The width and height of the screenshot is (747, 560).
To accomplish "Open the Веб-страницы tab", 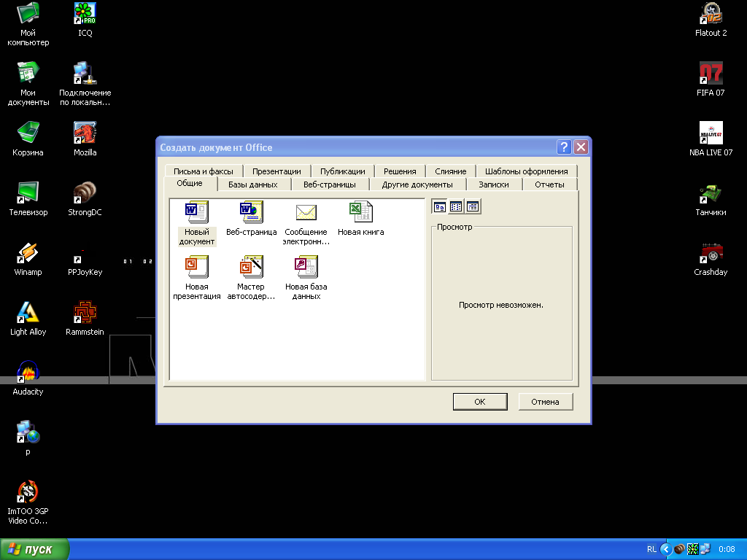I will click(330, 184).
